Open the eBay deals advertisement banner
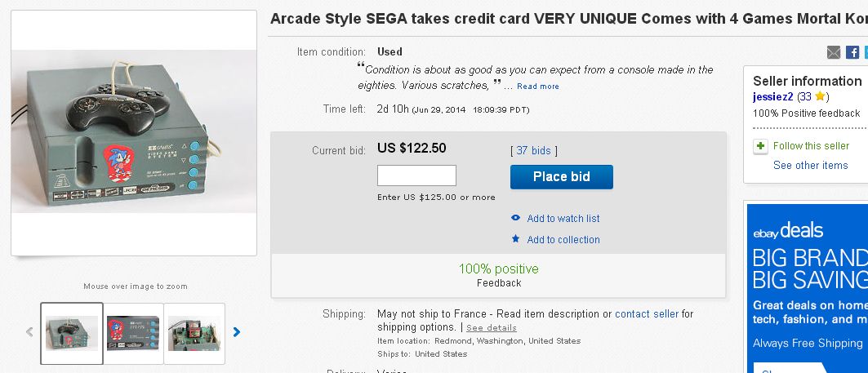The image size is (868, 373). [807, 286]
